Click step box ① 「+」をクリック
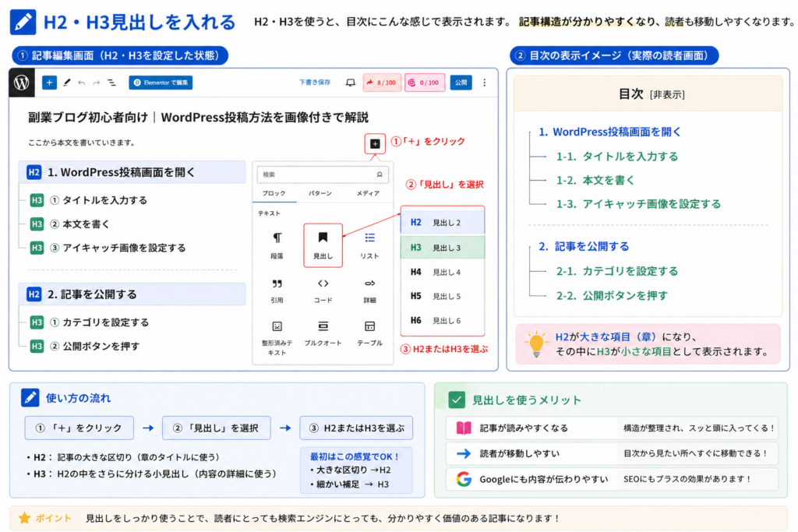Viewport: 798px width, 532px height. [79, 428]
